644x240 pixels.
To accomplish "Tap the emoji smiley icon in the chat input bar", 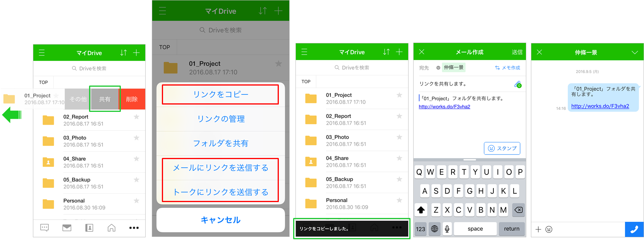I will (549, 230).
